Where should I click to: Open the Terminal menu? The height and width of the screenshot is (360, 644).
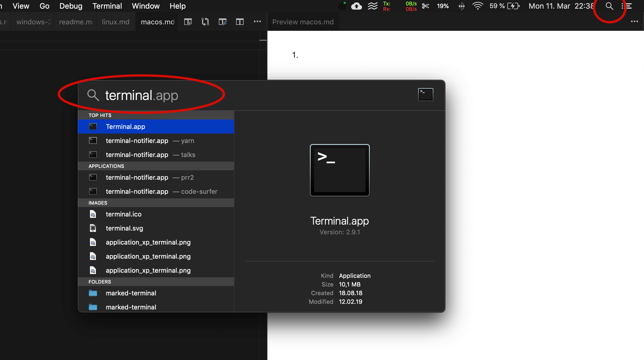tap(107, 6)
